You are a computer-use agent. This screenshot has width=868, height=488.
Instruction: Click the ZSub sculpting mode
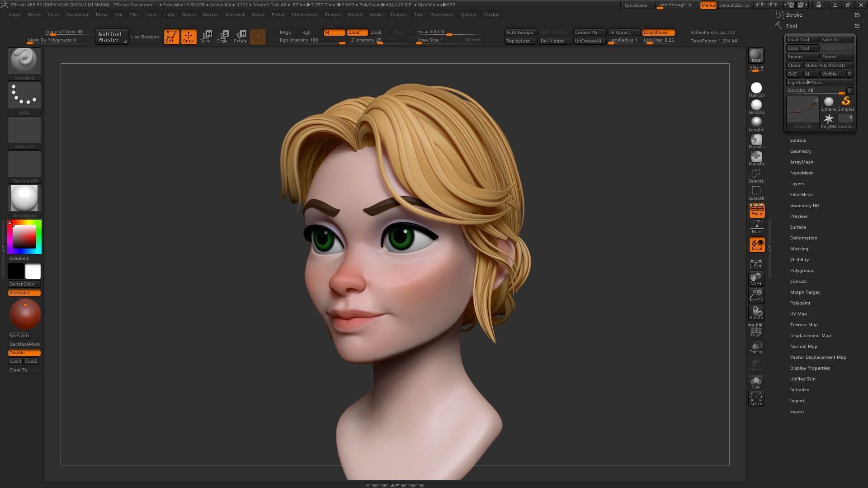[376, 31]
